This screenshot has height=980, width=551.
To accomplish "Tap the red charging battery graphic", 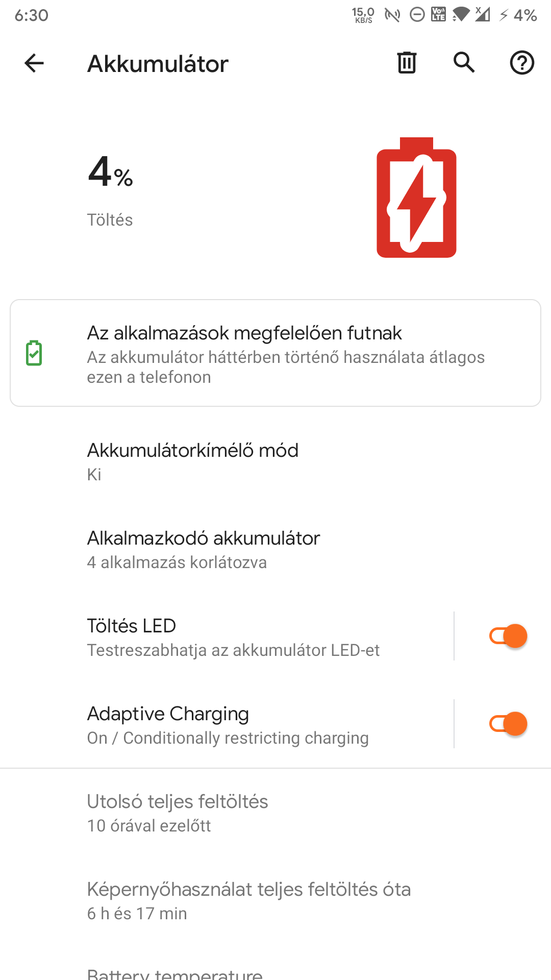I will [x=416, y=198].
